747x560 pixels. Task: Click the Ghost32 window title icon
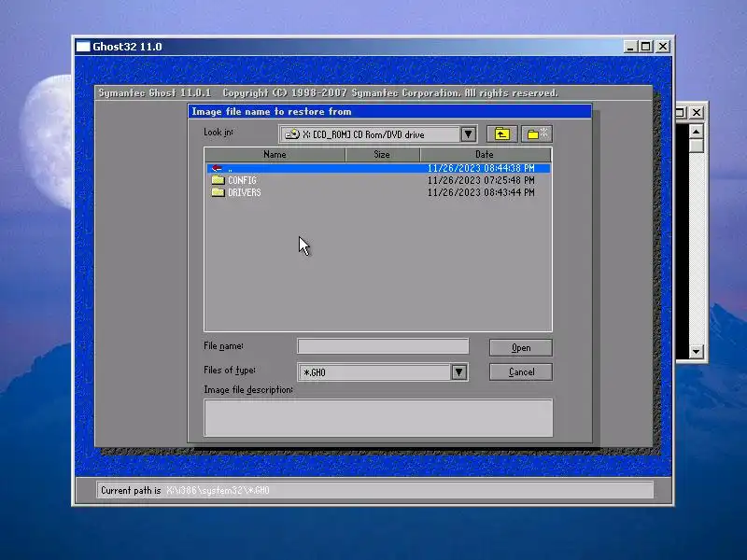[83, 46]
